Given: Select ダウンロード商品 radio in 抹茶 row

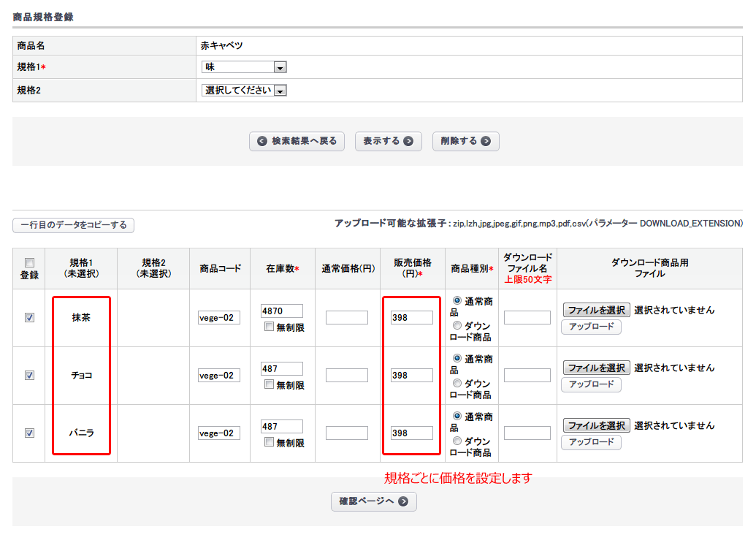Looking at the screenshot, I should (x=457, y=325).
